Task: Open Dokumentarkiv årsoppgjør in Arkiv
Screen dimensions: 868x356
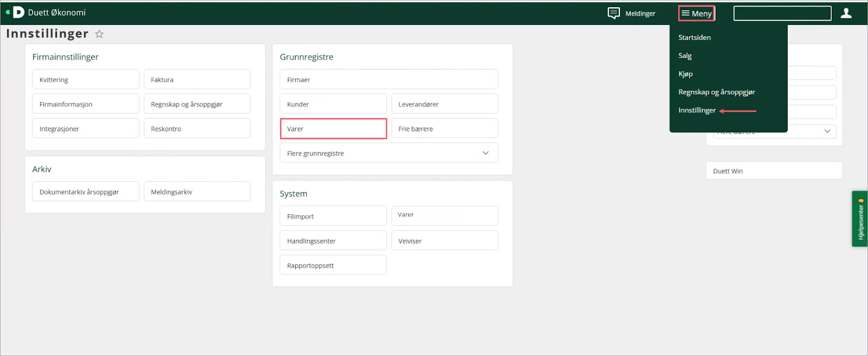Action: pyautogui.click(x=86, y=192)
